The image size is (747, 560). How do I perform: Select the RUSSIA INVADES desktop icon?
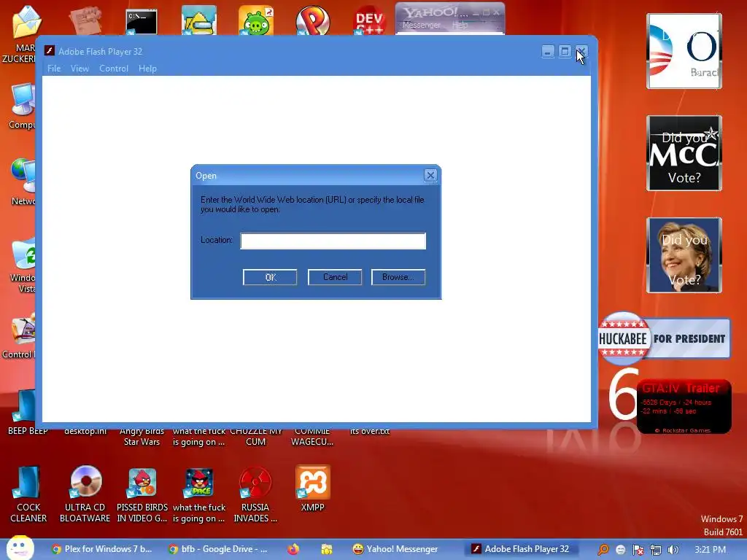point(255,495)
